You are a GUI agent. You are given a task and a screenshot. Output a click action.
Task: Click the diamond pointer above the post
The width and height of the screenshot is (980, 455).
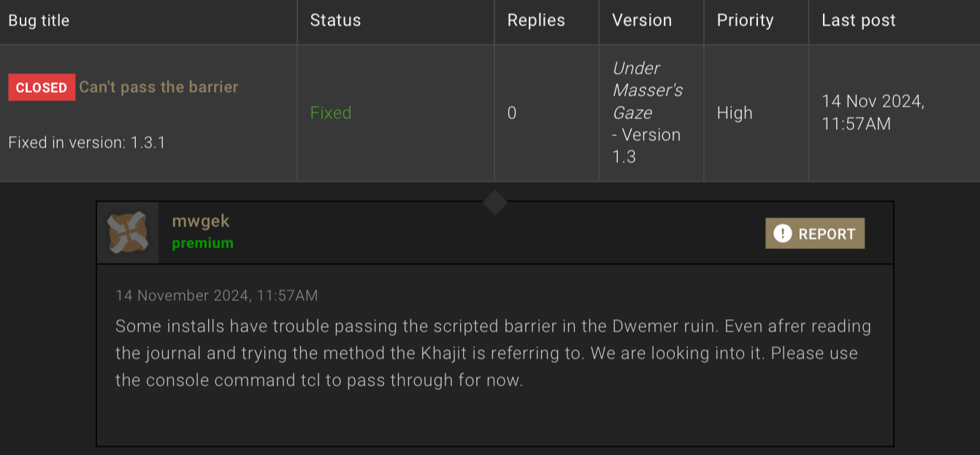(495, 202)
